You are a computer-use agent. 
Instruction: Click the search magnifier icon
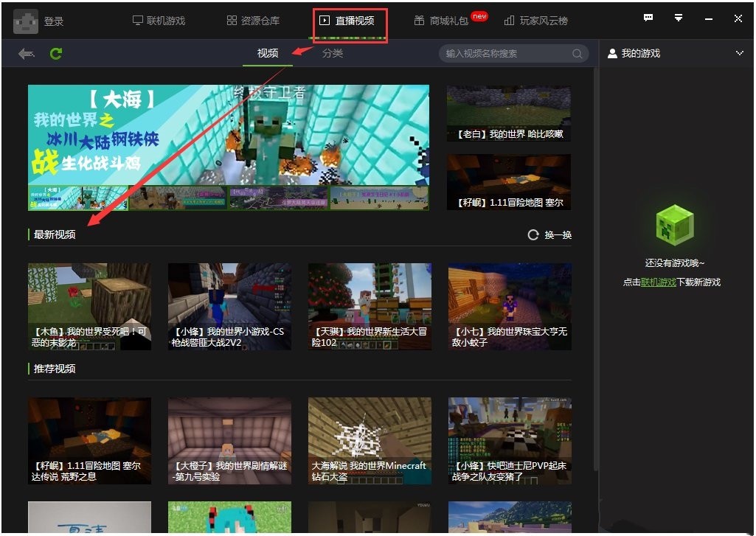578,53
